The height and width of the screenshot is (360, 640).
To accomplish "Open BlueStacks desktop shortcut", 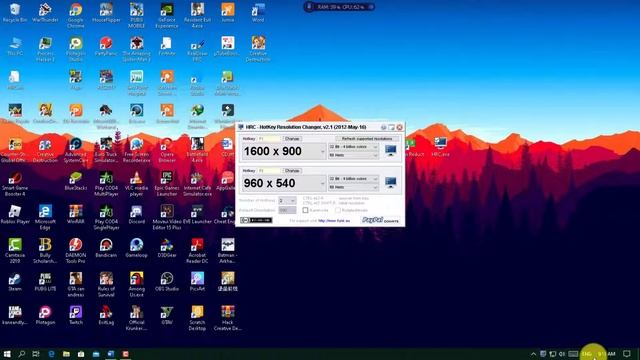I will [x=76, y=181].
